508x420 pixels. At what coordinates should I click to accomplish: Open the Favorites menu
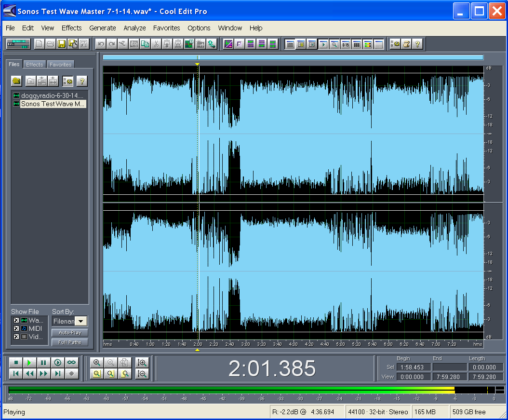click(167, 28)
